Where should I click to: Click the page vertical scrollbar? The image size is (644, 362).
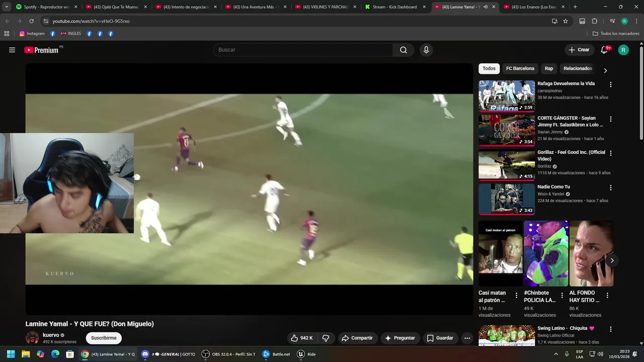[641, 94]
